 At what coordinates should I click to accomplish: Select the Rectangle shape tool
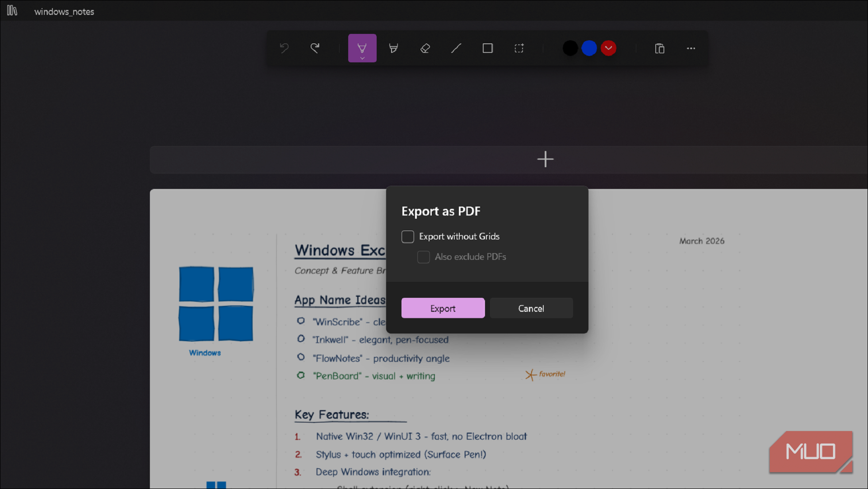coord(488,48)
